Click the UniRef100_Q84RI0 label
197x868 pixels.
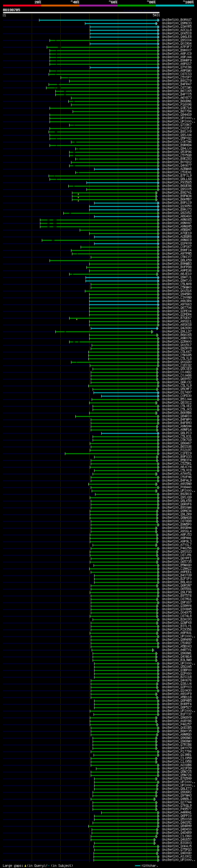pyautogui.click(x=177, y=417)
